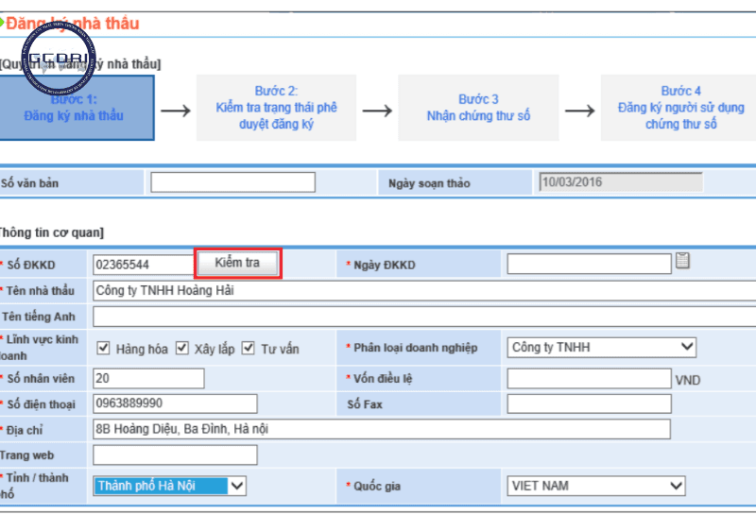Open the Quốc gia dropdown
Image resolution: width=756 pixels, height=532 pixels.
(x=595, y=486)
